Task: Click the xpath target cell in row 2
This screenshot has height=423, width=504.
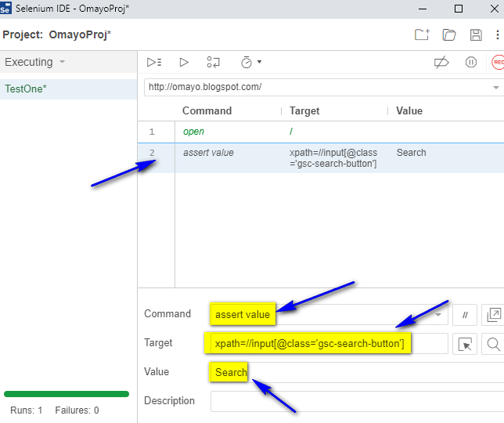Action: click(x=333, y=158)
